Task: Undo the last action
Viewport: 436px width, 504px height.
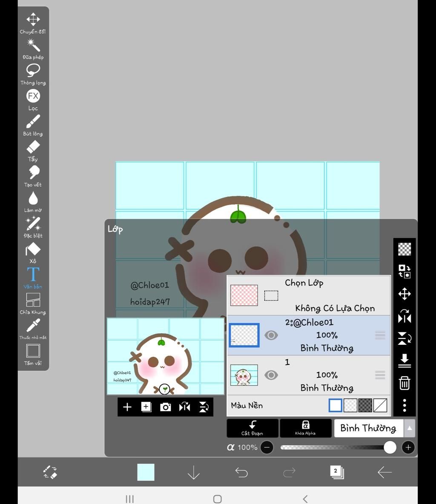Action: (x=241, y=472)
